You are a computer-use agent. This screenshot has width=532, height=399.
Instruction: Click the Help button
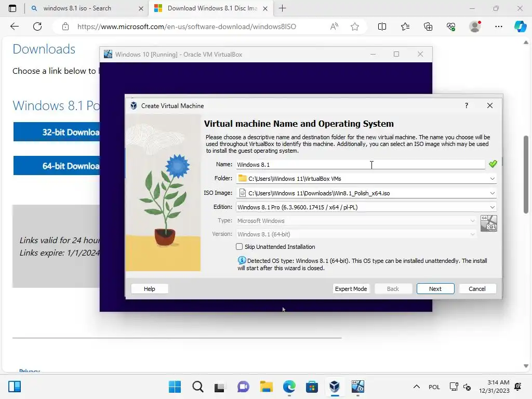(149, 289)
